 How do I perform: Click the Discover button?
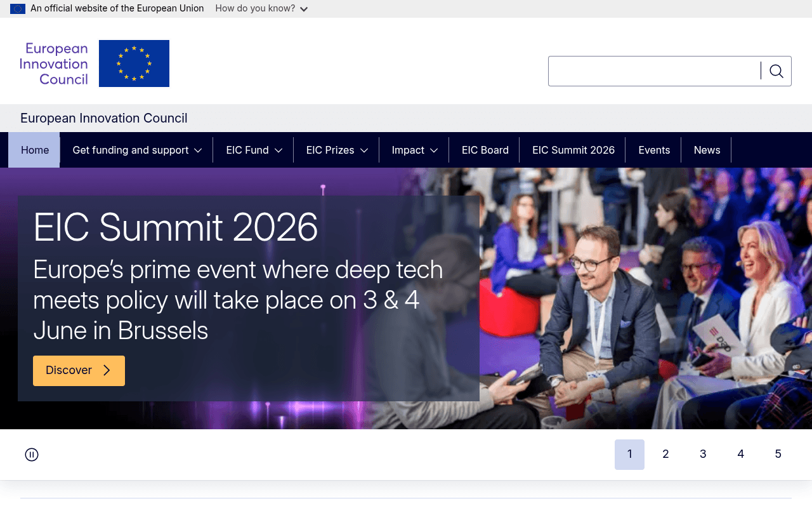[79, 371]
